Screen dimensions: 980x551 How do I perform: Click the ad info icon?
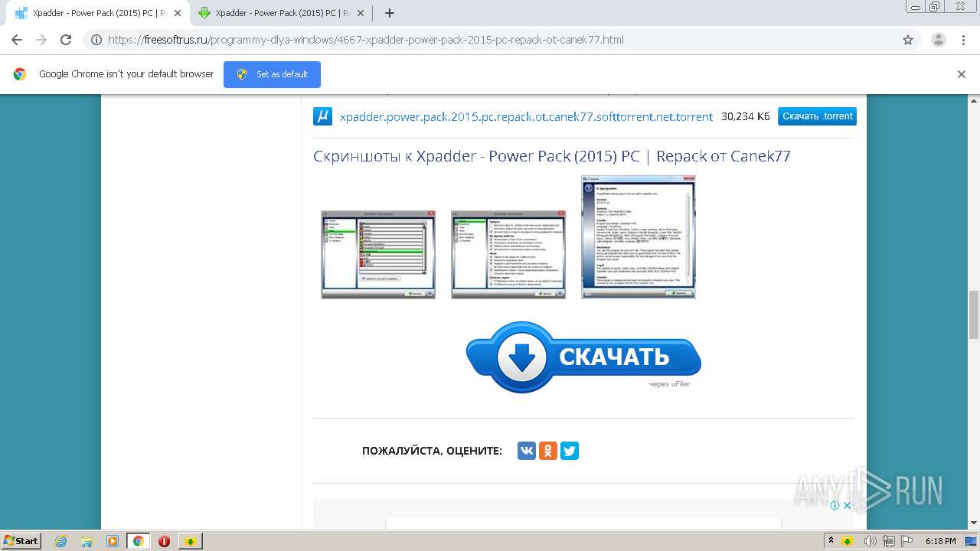(835, 505)
